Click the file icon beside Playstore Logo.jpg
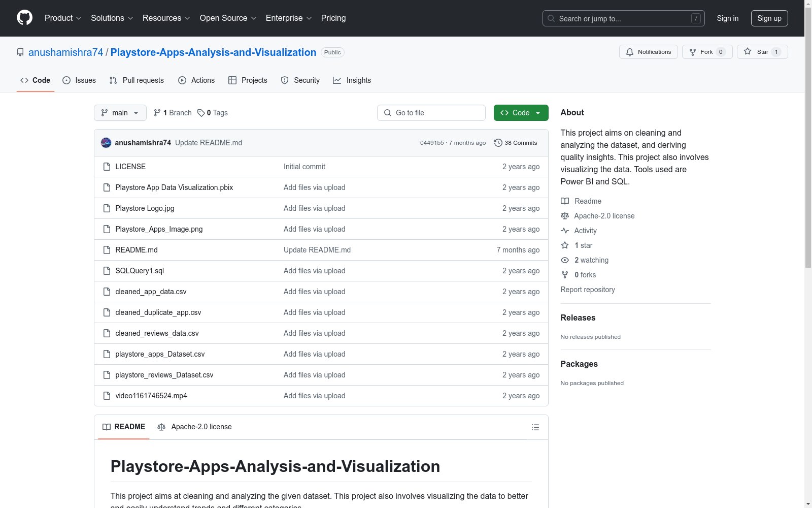 [x=107, y=208]
